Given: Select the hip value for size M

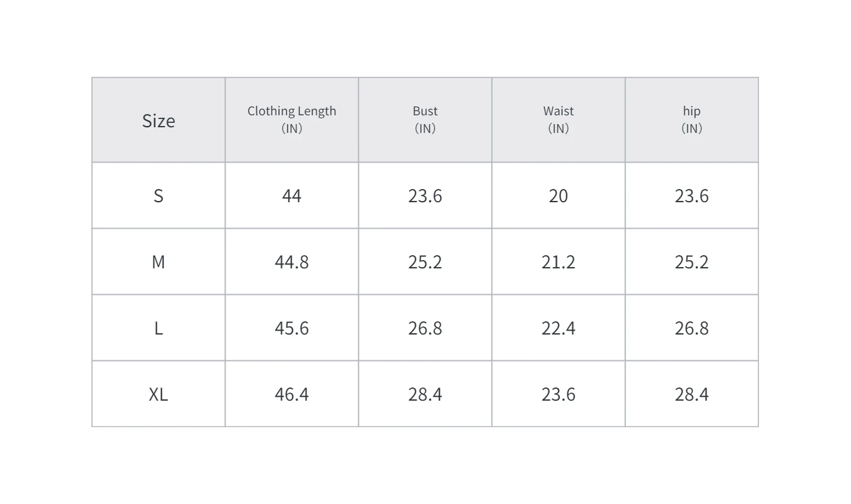Looking at the screenshot, I should (692, 262).
